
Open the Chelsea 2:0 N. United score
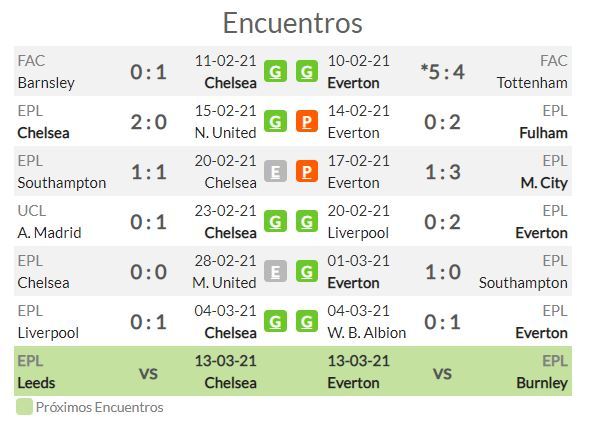(x=149, y=122)
